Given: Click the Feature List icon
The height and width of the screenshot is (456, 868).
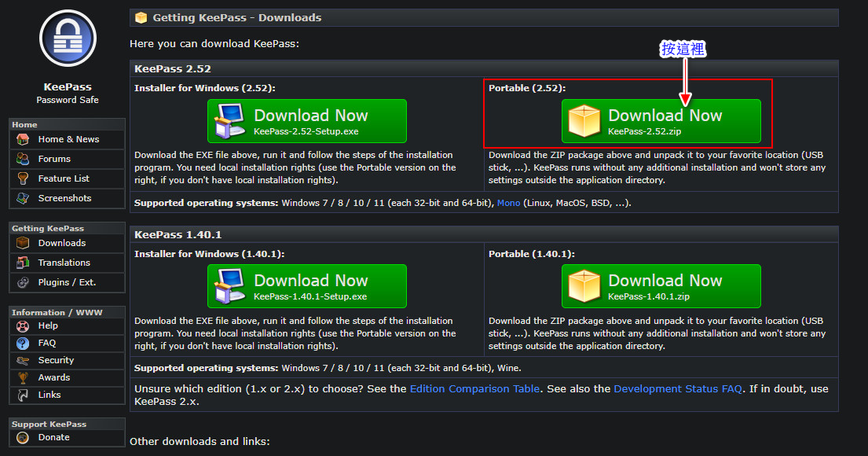Looking at the screenshot, I should [23, 178].
